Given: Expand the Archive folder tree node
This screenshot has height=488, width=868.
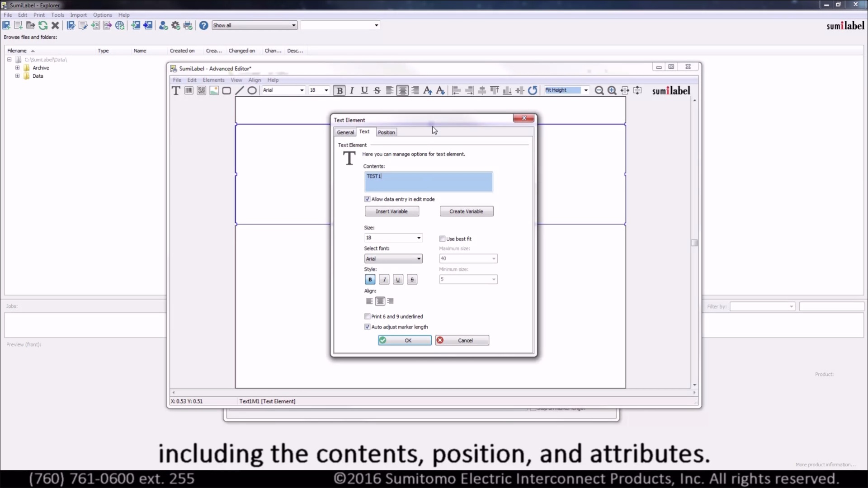Looking at the screenshot, I should [x=17, y=68].
